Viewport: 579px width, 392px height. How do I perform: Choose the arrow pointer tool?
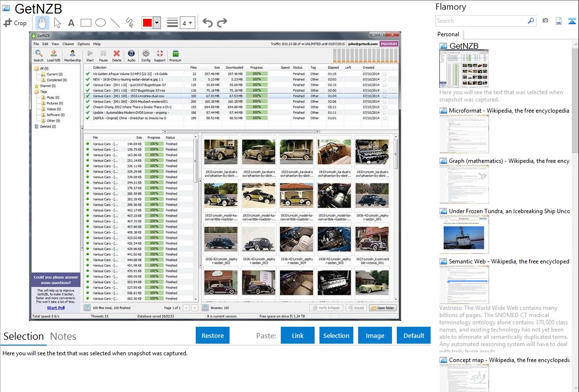click(x=57, y=23)
